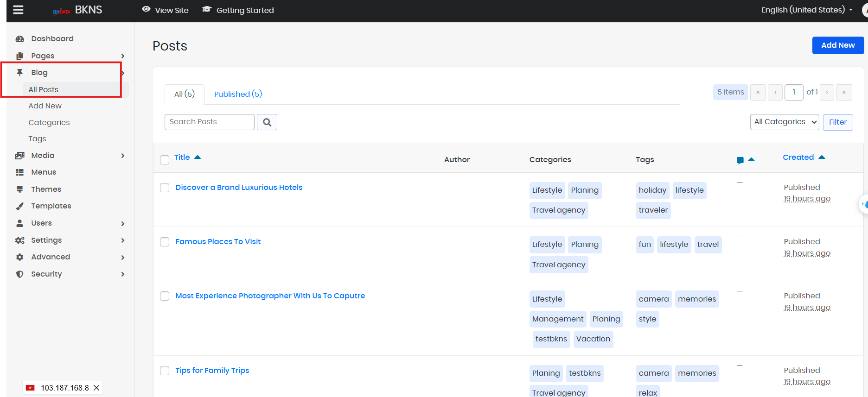Click the View Site eye icon

click(x=146, y=9)
